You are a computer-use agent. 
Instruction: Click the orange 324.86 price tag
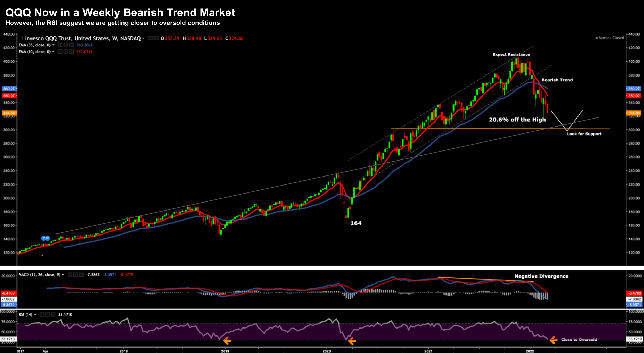(9, 113)
